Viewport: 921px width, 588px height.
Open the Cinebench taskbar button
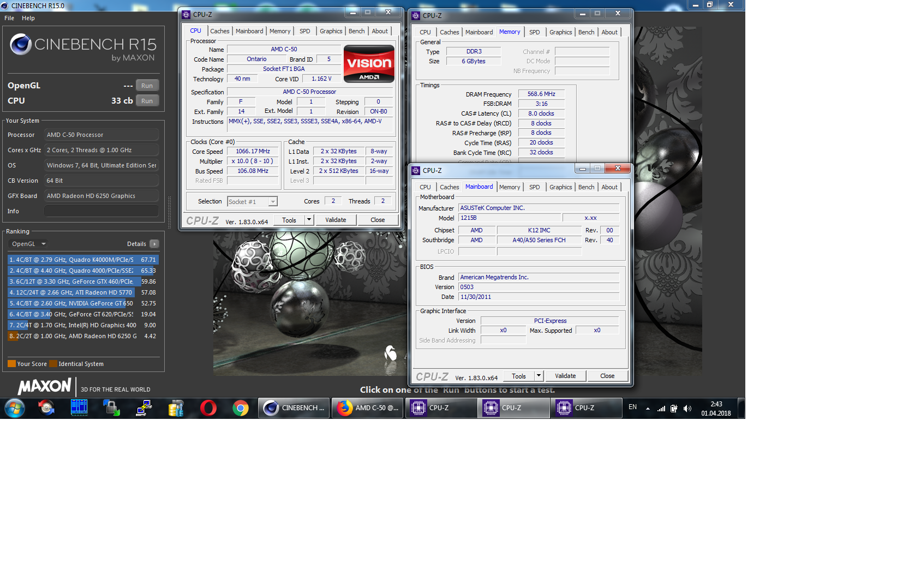pyautogui.click(x=294, y=408)
